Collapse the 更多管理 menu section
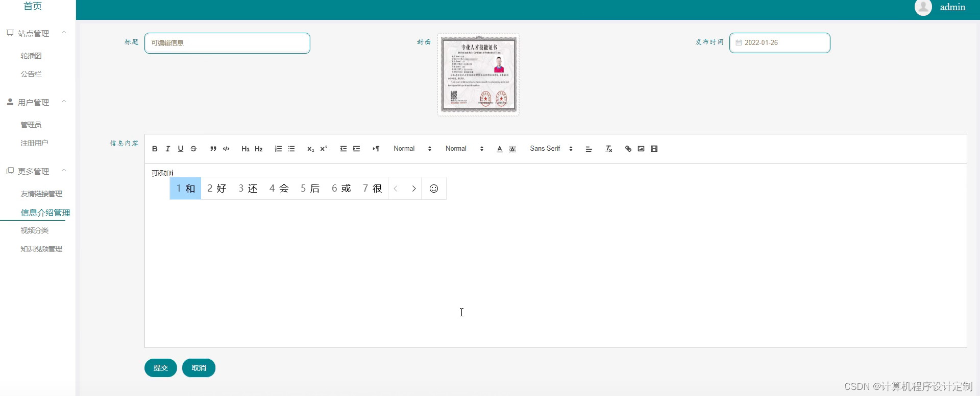Viewport: 980px width, 396px height. 64,171
